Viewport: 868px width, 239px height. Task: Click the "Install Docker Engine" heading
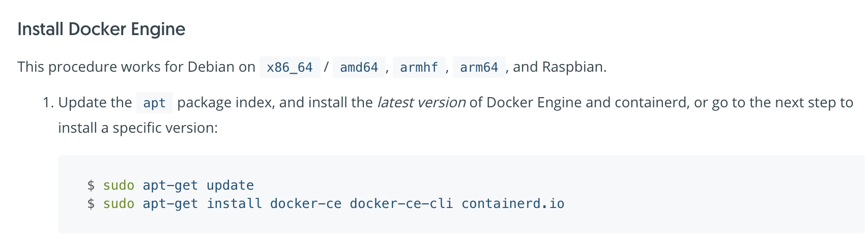pyautogui.click(x=101, y=29)
